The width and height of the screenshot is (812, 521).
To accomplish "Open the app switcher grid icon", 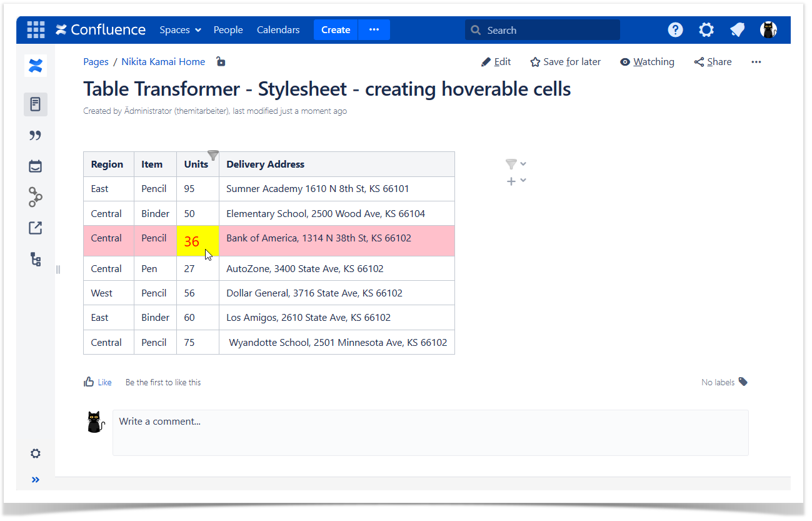I will click(36, 29).
